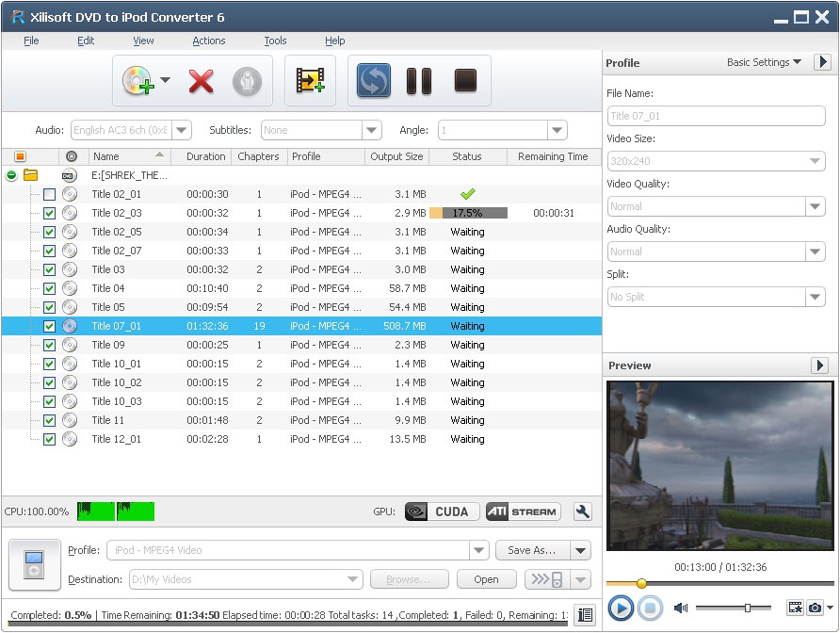Click the Add DVD disc icon
Image resolution: width=840 pixels, height=633 pixels.
tap(137, 81)
